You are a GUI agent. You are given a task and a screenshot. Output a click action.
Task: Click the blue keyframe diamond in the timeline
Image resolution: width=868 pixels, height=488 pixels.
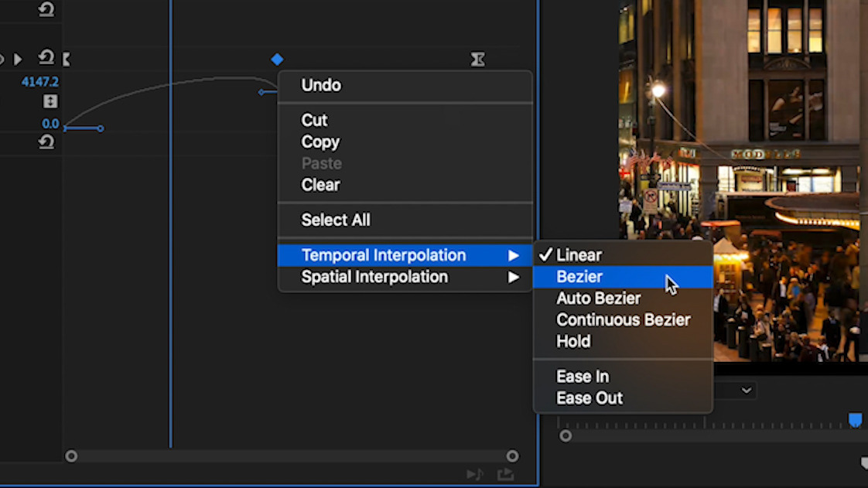pyautogui.click(x=277, y=60)
